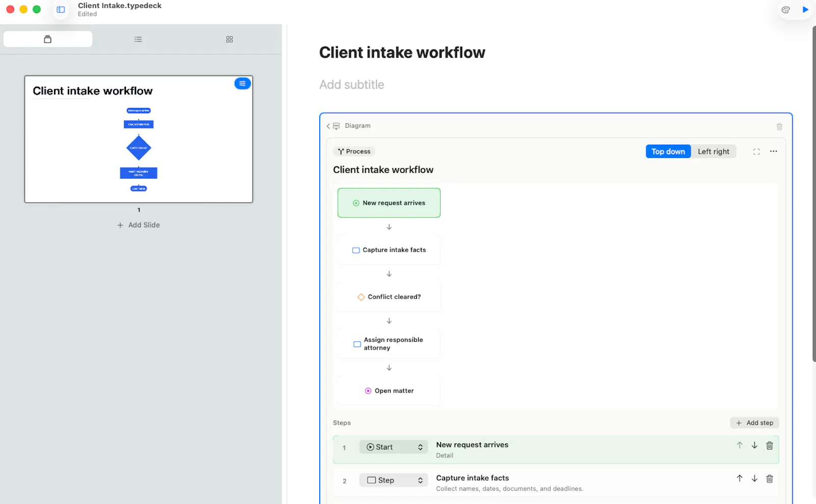Select the Open matter end node
Viewport: 816px width, 504px height.
click(x=389, y=391)
